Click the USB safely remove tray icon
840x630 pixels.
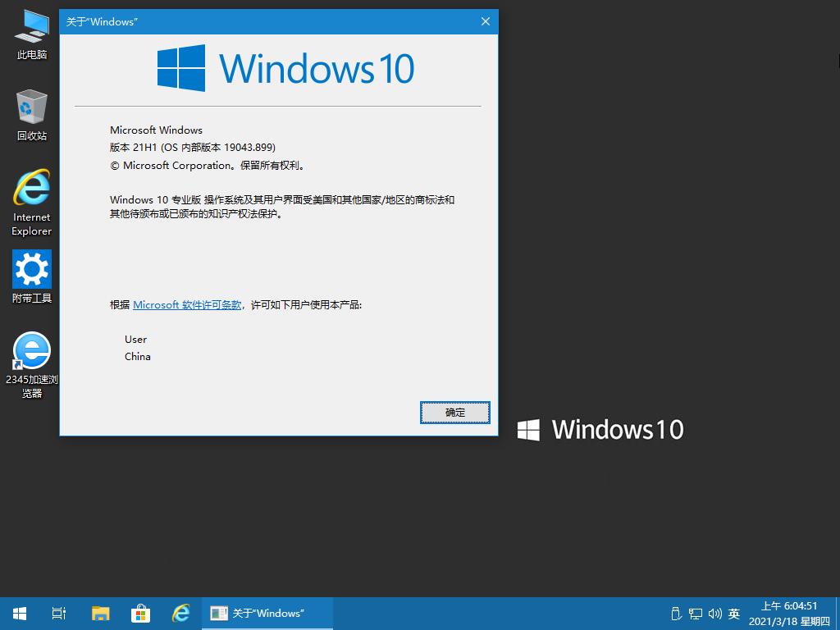click(676, 614)
